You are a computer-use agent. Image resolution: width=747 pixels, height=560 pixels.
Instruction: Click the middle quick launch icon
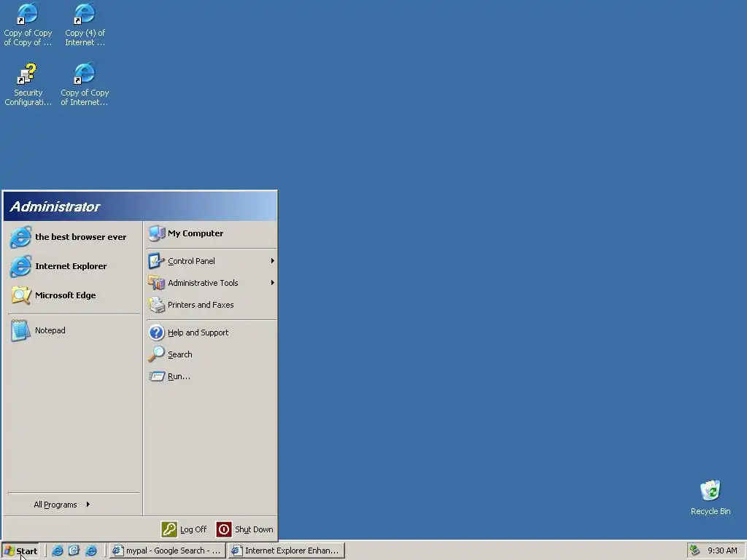[x=74, y=551]
